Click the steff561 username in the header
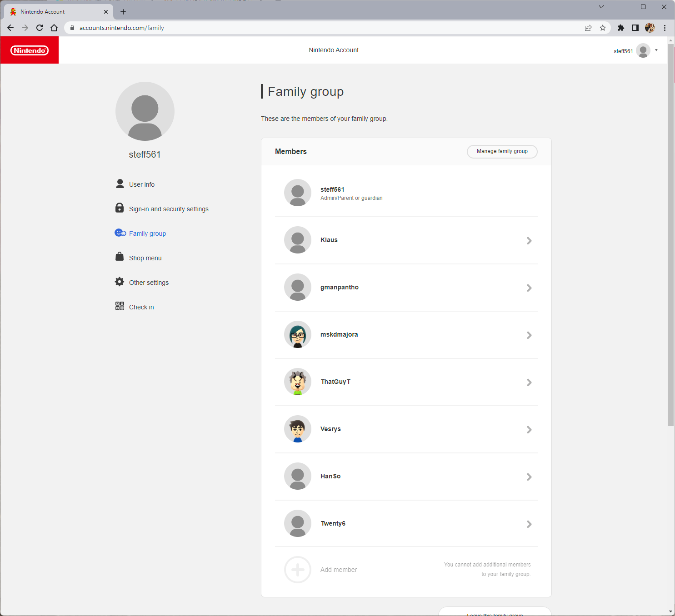The height and width of the screenshot is (616, 675). pos(623,51)
